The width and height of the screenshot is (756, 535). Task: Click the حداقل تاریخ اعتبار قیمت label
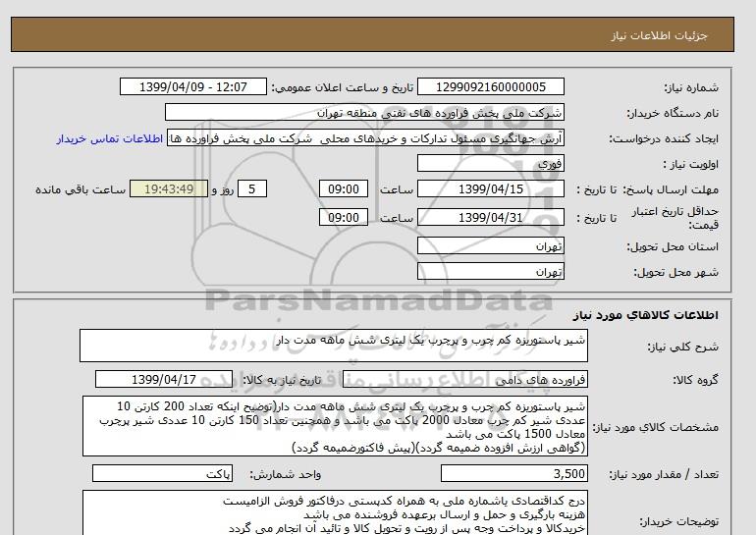(x=675, y=218)
